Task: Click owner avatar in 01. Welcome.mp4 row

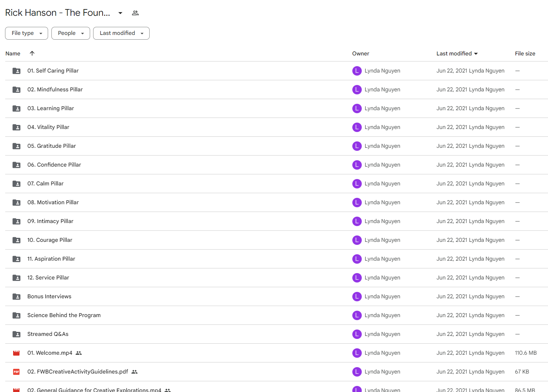Action: coord(357,353)
